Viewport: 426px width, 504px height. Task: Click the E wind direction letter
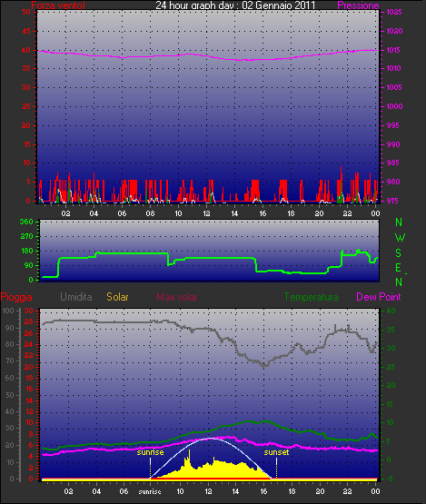[398, 268]
